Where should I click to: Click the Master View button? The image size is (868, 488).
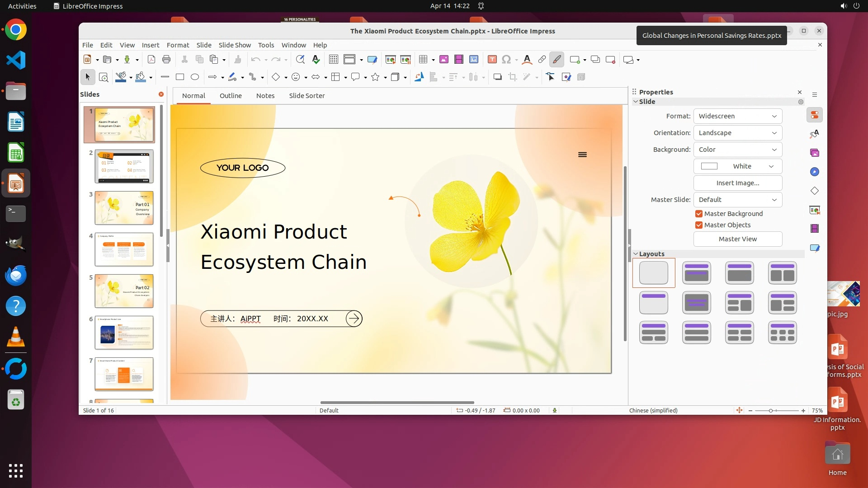click(x=737, y=239)
